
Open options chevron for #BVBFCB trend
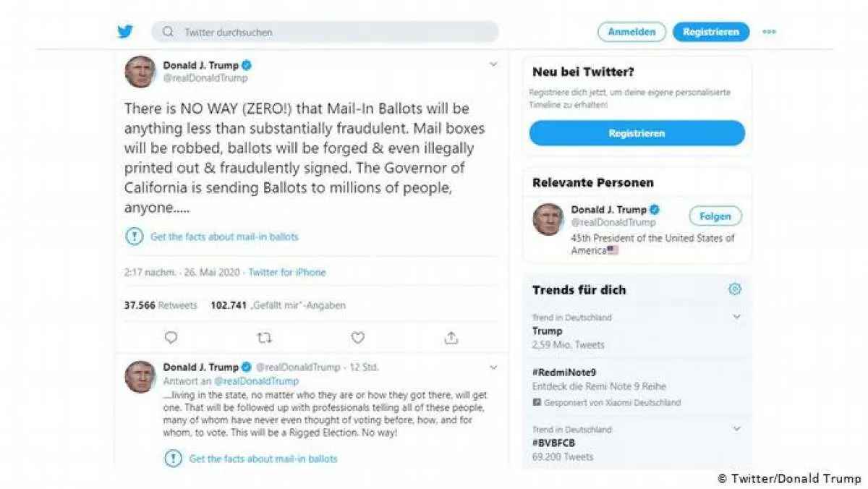click(x=736, y=429)
